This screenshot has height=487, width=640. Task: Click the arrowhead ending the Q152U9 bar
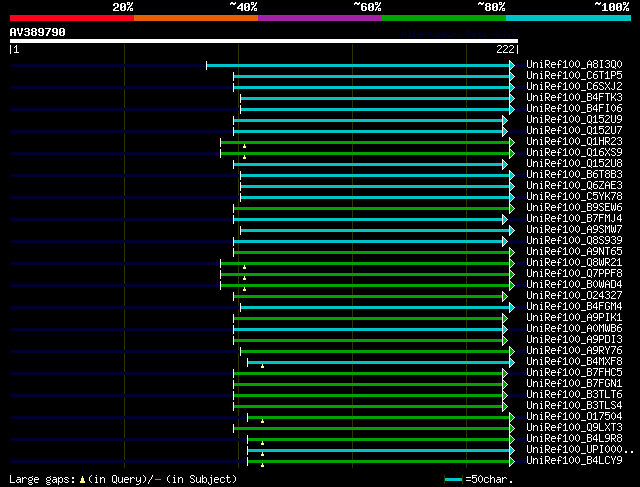tap(505, 120)
